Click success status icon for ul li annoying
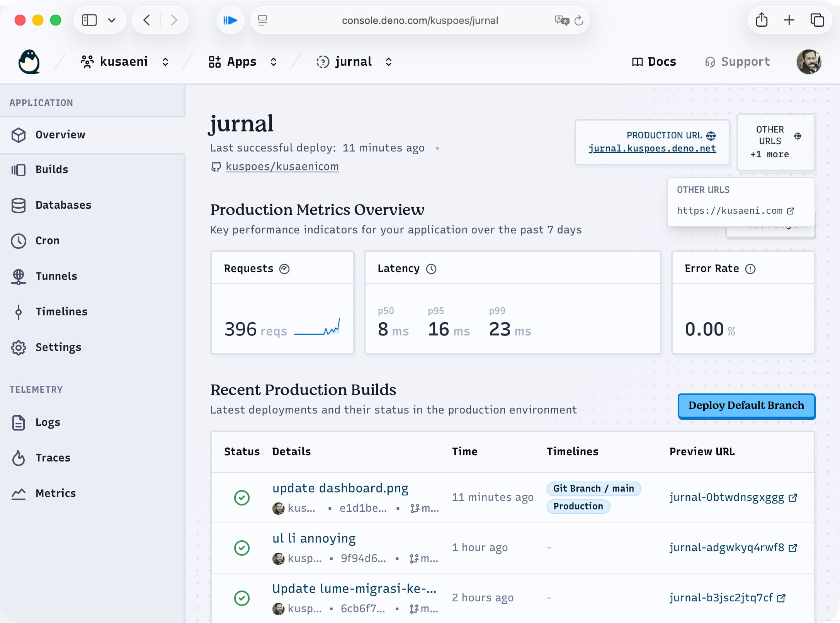This screenshot has width=840, height=623. (x=242, y=548)
